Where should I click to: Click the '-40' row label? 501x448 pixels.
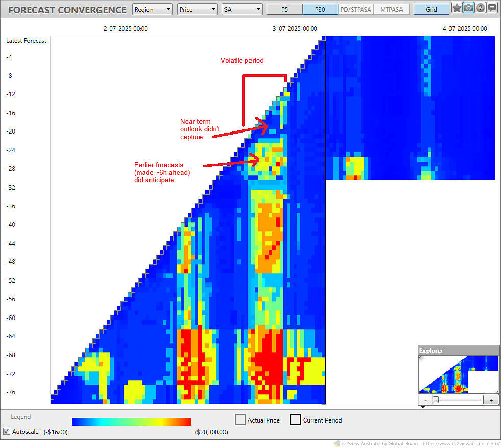point(11,224)
